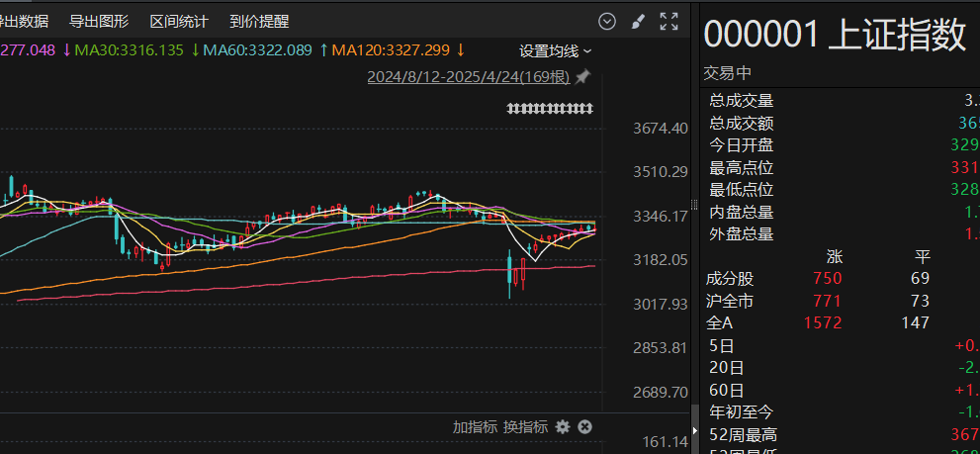Click the 沪全市 row label
This screenshot has height=454, width=980.
[x=730, y=302]
